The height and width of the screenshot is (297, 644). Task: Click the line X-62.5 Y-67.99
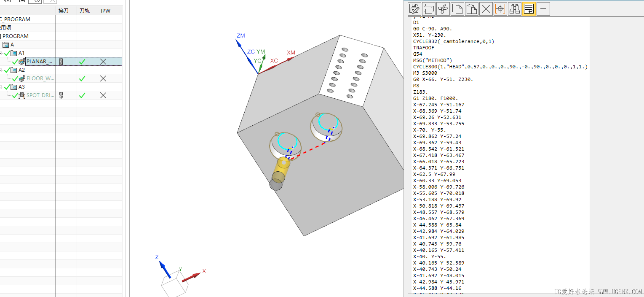click(434, 174)
